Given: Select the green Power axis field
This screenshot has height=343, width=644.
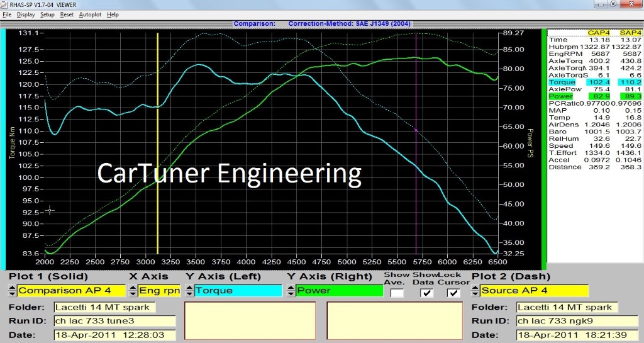Looking at the screenshot, I should 340,291.
